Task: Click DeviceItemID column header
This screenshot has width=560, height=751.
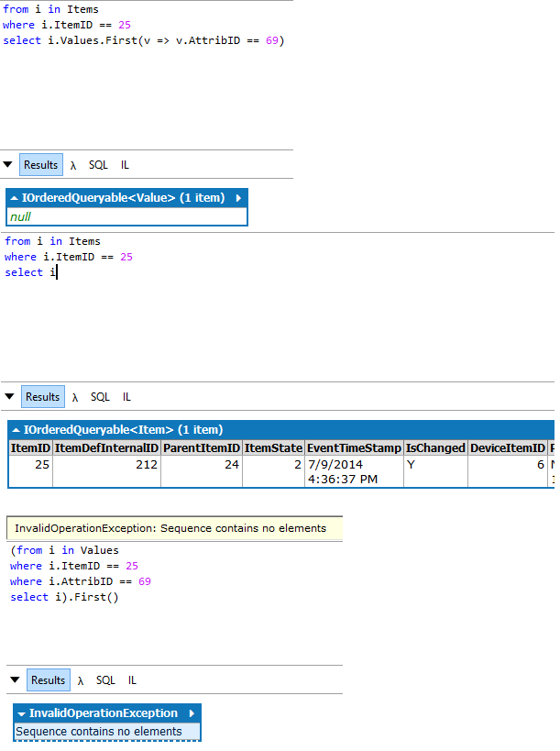Action: point(508,447)
